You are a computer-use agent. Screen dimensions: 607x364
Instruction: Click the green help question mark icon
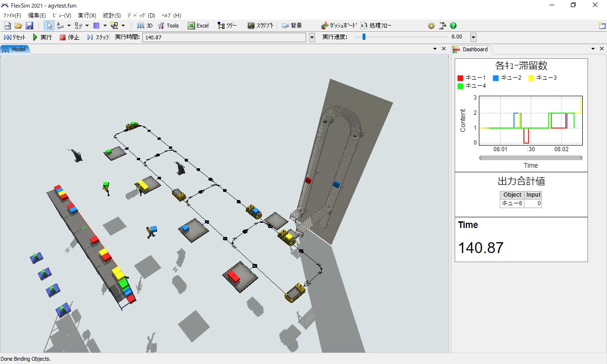coord(453,26)
